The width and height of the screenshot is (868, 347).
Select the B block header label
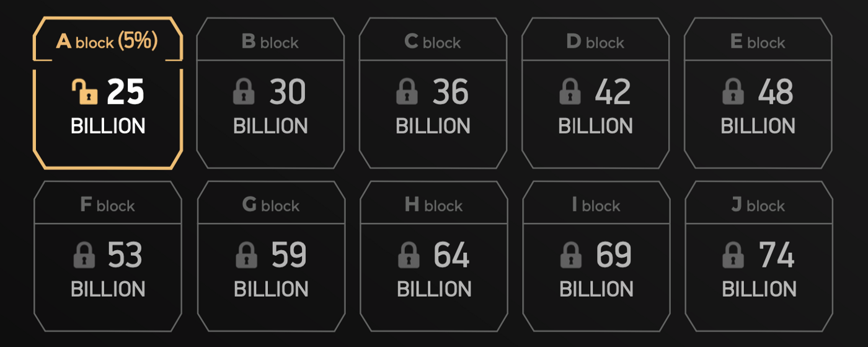click(270, 42)
